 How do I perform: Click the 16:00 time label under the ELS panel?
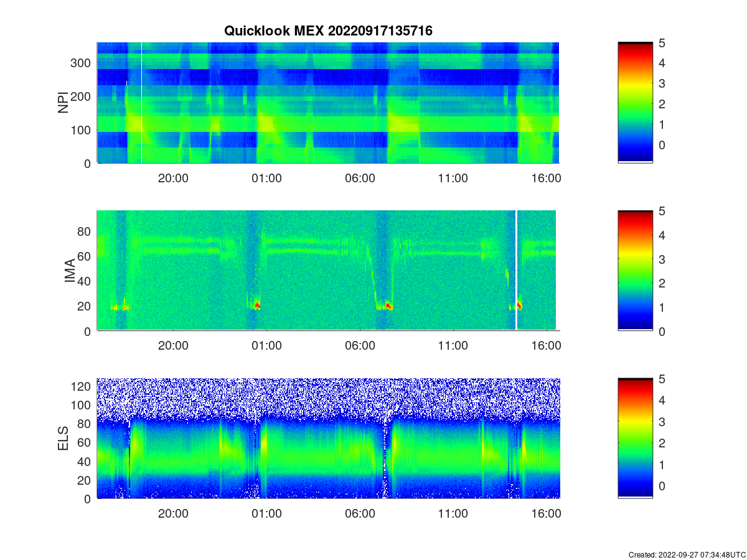click(547, 514)
